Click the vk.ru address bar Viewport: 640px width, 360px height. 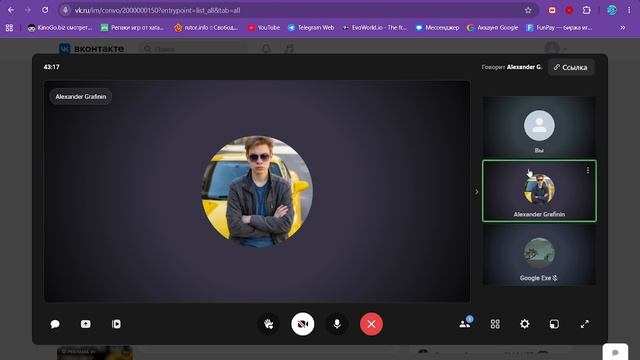pos(298,10)
